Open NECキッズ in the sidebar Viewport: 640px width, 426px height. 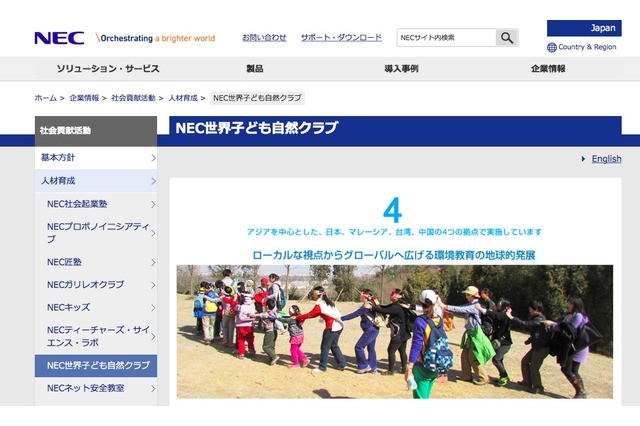click(96, 307)
